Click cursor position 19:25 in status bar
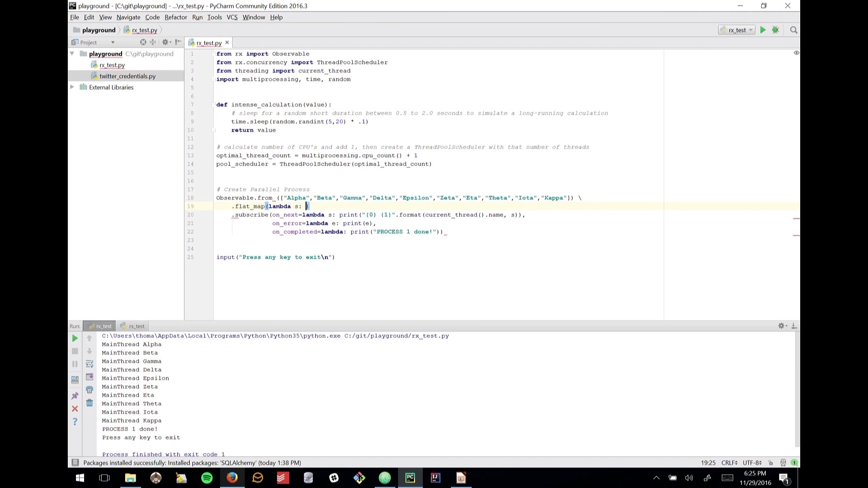This screenshot has height=488, width=868. tap(708, 463)
